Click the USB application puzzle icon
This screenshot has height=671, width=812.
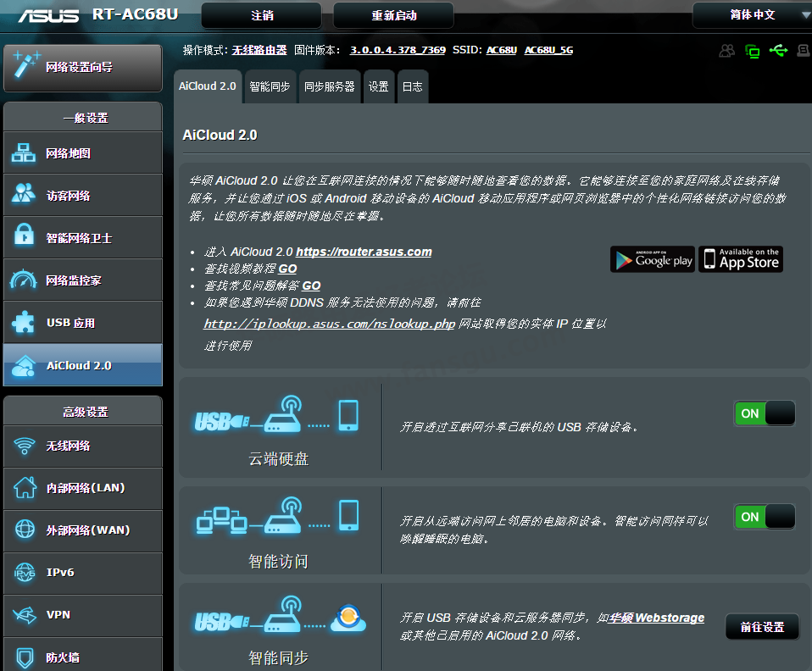click(23, 322)
